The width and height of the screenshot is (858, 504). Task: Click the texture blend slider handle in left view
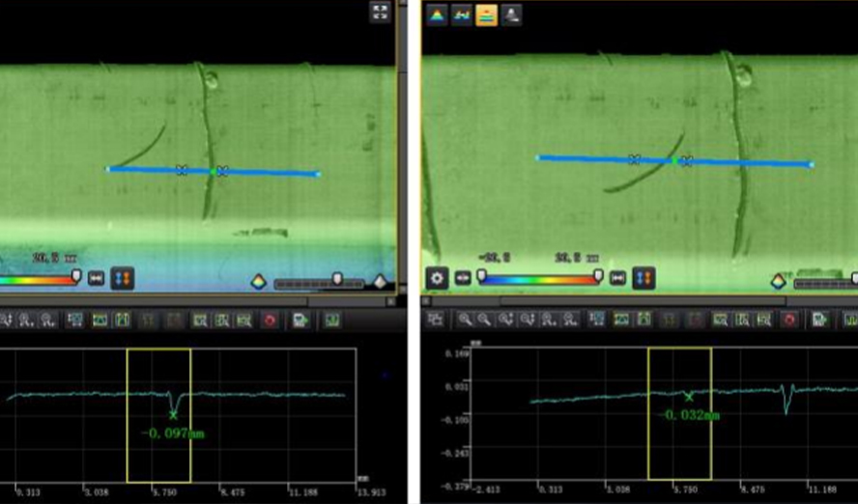pos(337,279)
